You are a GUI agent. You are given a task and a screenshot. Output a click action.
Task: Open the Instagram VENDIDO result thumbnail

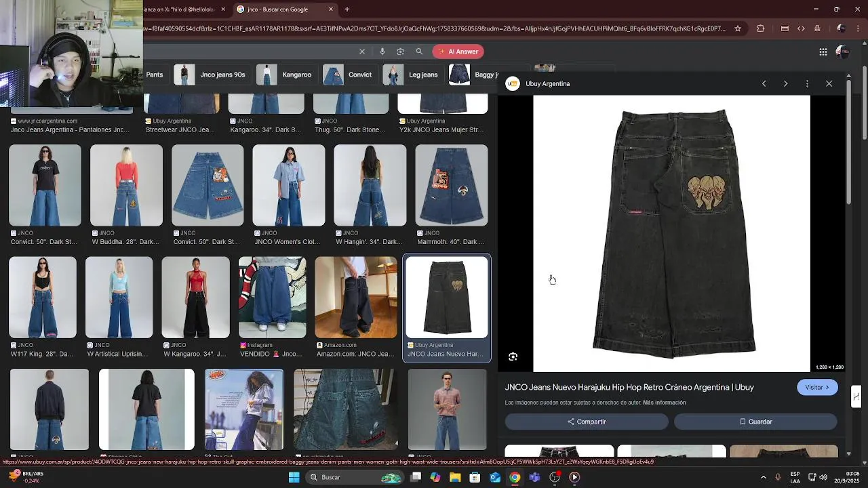(272, 297)
